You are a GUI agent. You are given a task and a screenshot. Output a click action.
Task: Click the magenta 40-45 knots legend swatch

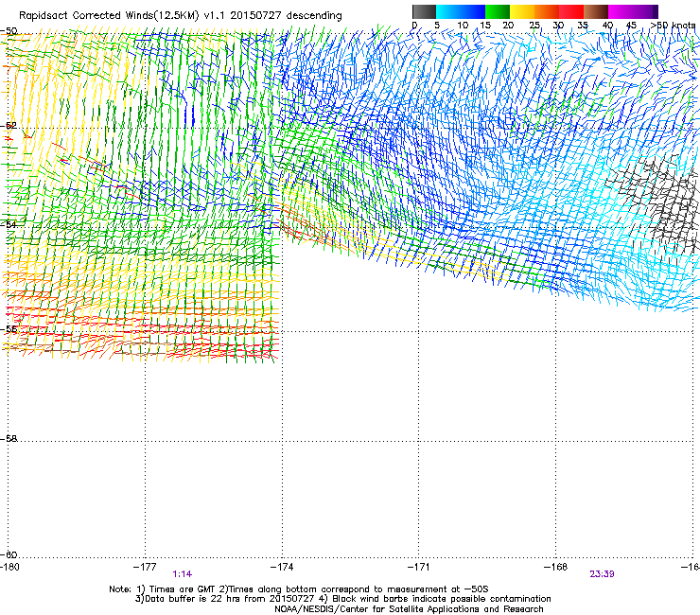pos(621,11)
